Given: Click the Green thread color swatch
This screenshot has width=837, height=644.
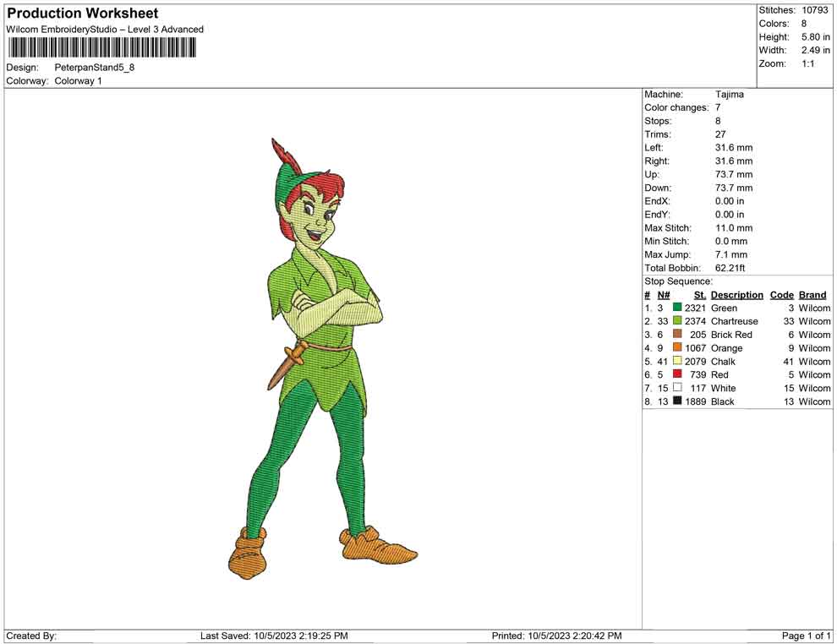Looking at the screenshot, I should pyautogui.click(x=677, y=308).
